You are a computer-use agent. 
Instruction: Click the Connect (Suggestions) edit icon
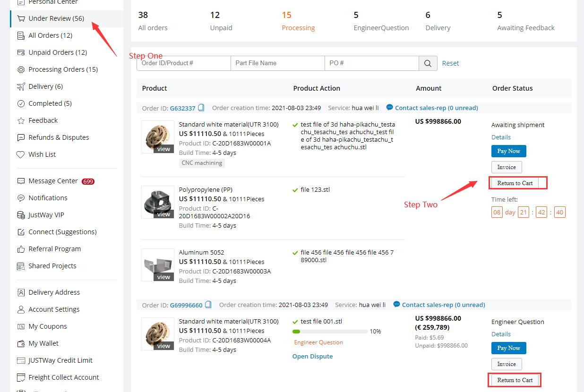pyautogui.click(x=21, y=232)
